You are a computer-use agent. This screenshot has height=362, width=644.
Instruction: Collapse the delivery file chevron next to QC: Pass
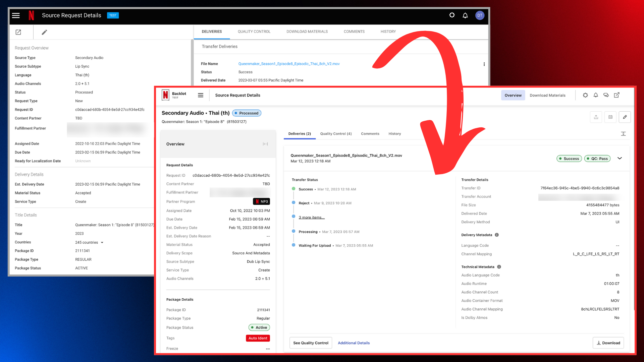620,159
